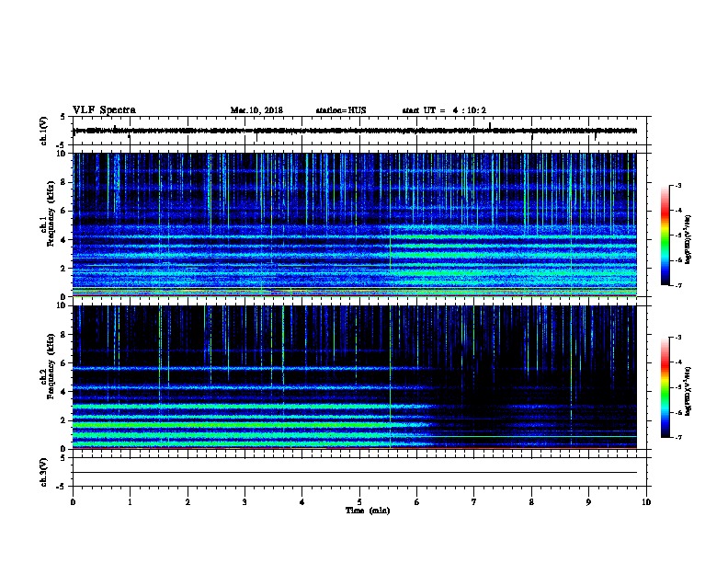
Task: Click the "8" tick on the time axis
Action: (x=531, y=502)
